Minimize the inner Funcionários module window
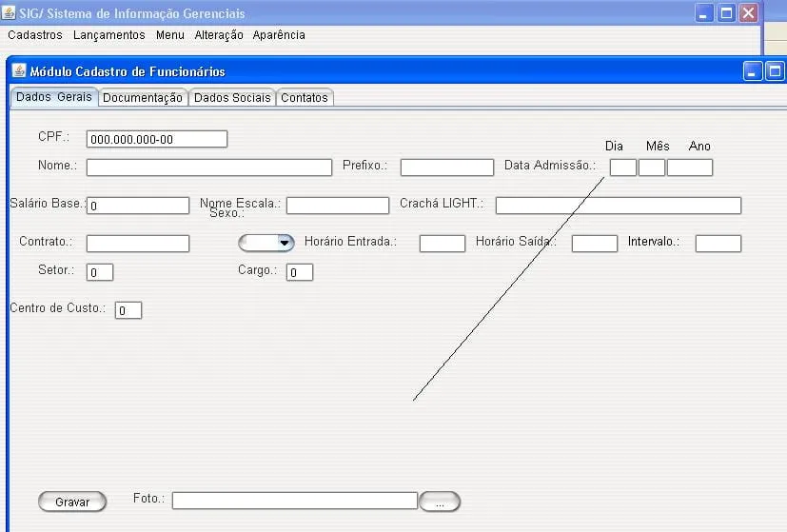 (x=753, y=71)
